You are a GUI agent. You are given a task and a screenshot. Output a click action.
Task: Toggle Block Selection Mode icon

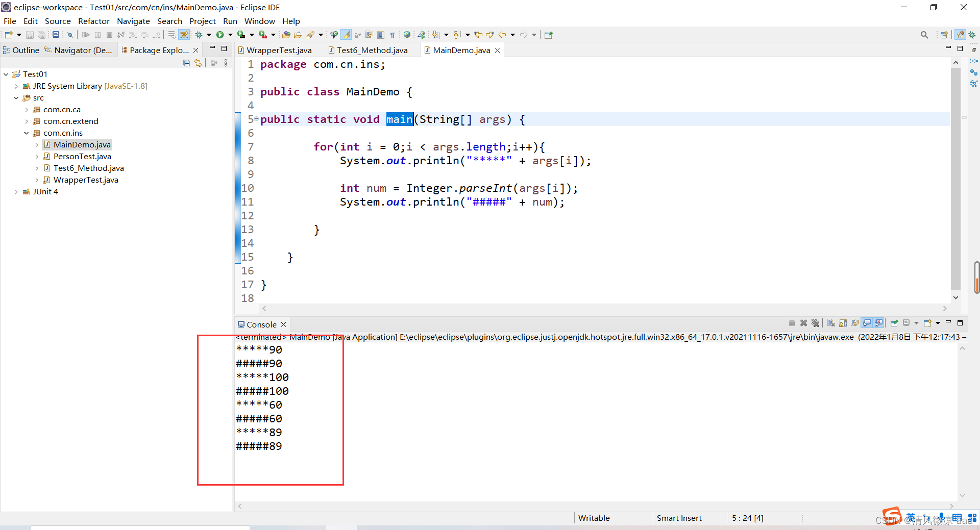(381, 35)
